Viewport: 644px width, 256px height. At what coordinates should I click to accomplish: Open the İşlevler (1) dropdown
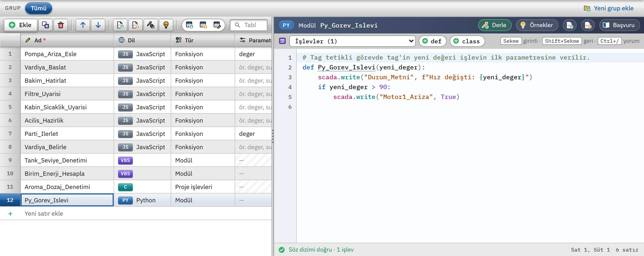(352, 41)
